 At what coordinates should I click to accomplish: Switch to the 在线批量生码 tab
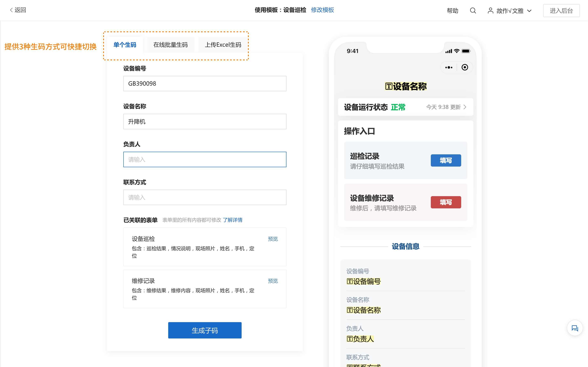(x=170, y=45)
